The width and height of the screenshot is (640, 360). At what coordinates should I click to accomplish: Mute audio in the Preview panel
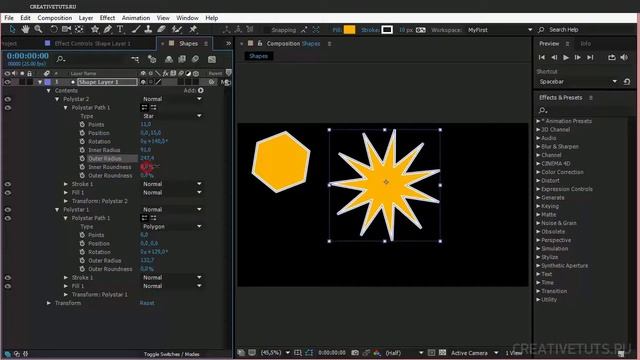pos(624,58)
